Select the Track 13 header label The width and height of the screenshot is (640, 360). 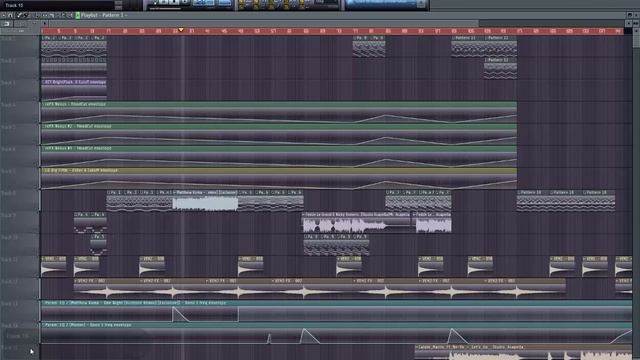pos(9,303)
